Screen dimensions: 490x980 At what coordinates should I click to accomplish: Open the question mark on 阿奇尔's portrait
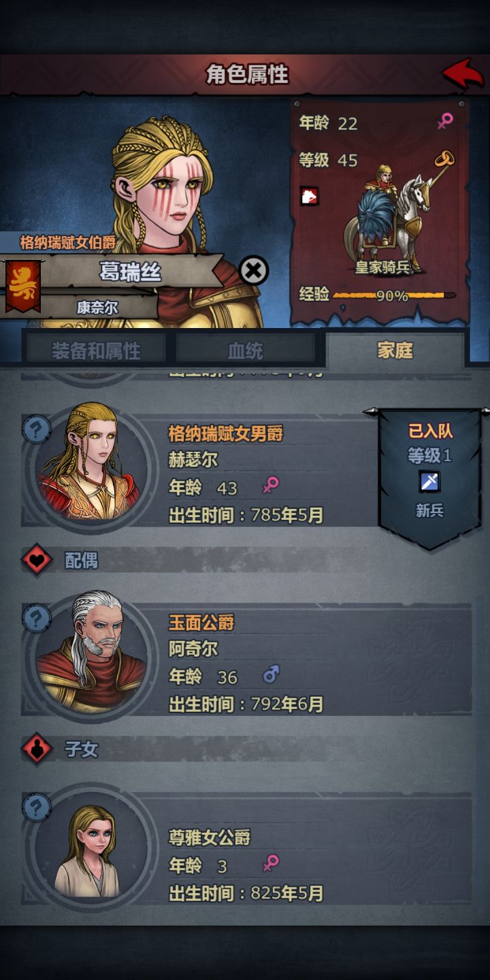(x=37, y=619)
